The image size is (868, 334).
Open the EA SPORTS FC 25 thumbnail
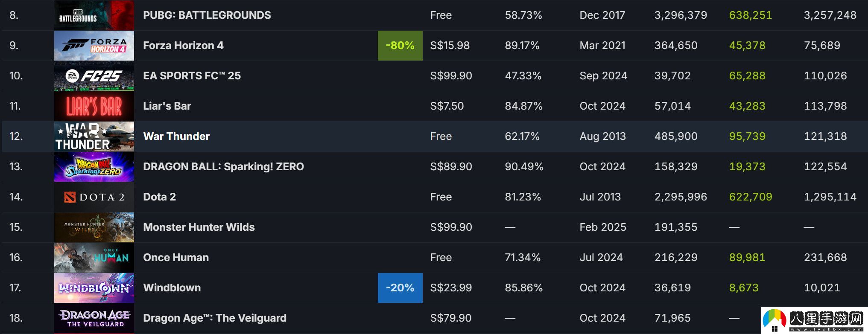pyautogui.click(x=94, y=76)
